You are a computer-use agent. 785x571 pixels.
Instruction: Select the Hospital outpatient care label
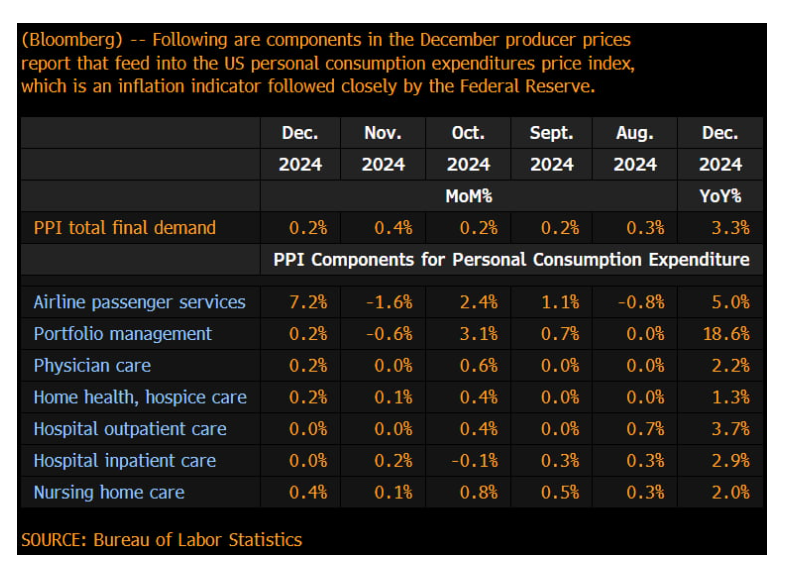[130, 429]
